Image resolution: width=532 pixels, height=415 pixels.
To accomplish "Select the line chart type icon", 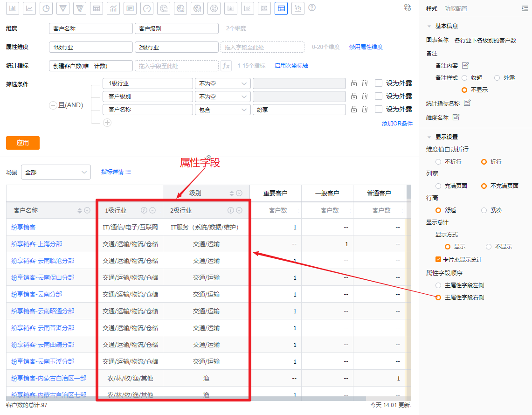I will click(x=29, y=8).
